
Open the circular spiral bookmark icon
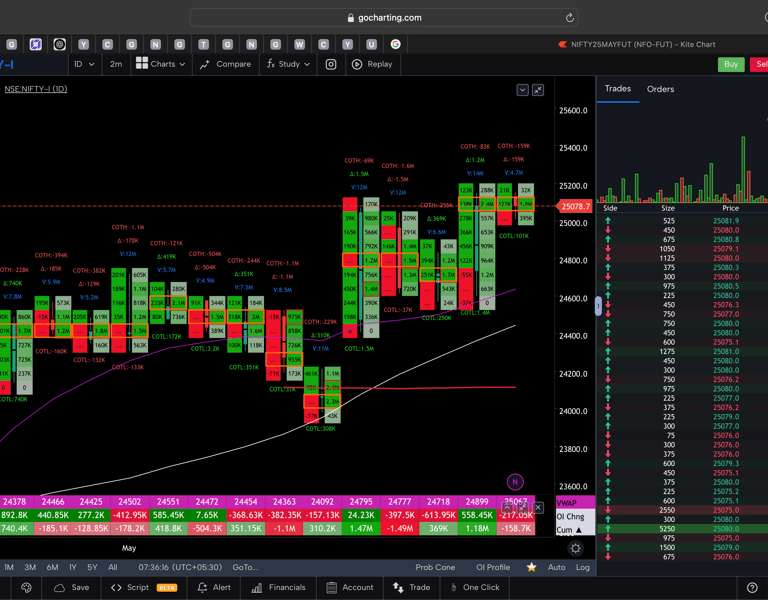[59, 45]
